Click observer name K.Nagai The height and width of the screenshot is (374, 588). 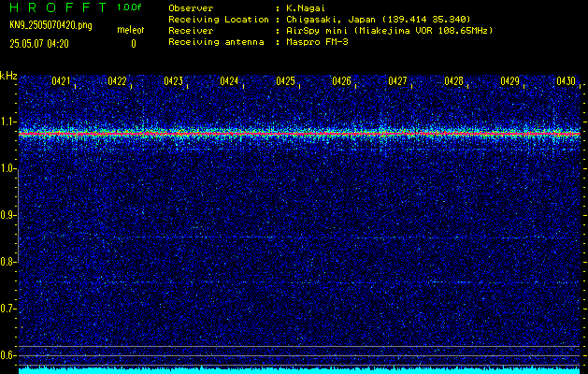(x=307, y=8)
